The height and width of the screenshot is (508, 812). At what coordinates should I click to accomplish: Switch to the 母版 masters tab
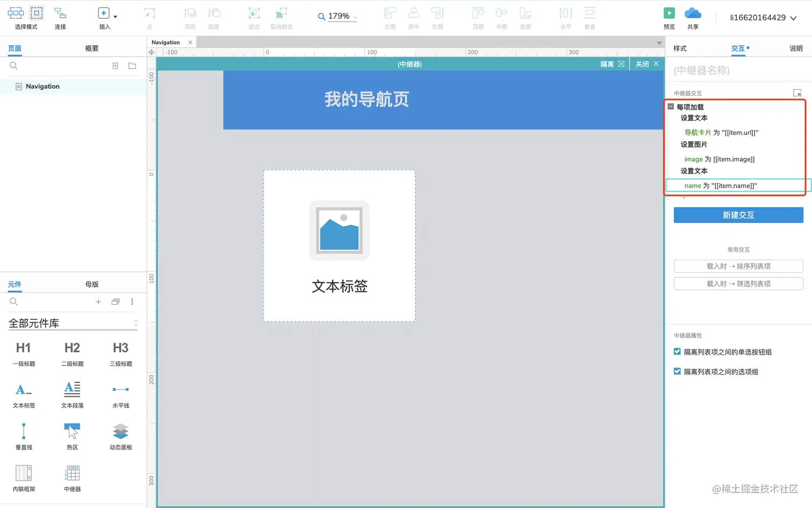(x=92, y=284)
